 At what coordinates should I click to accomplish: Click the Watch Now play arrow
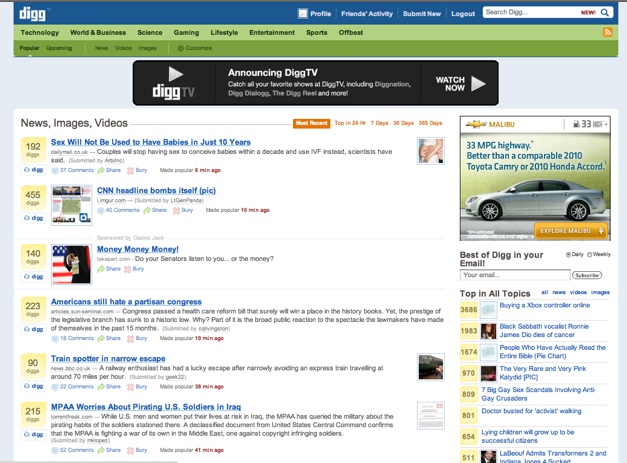point(478,84)
